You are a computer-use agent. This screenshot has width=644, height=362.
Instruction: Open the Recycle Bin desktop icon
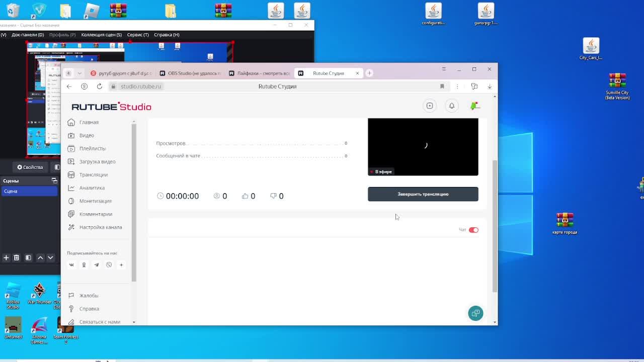pyautogui.click(x=13, y=10)
